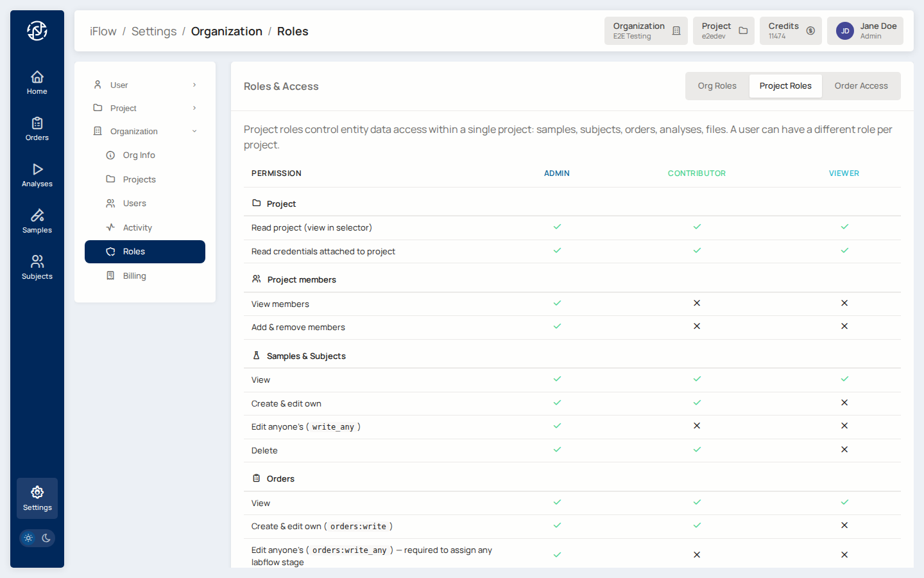Viewport: 924px width, 578px height.
Task: Switch to dark mode moon toggle
Action: [x=46, y=538]
